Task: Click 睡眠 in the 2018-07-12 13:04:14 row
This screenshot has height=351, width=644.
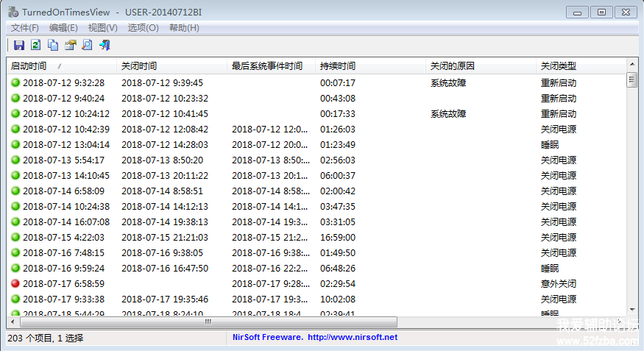Action: pos(550,144)
